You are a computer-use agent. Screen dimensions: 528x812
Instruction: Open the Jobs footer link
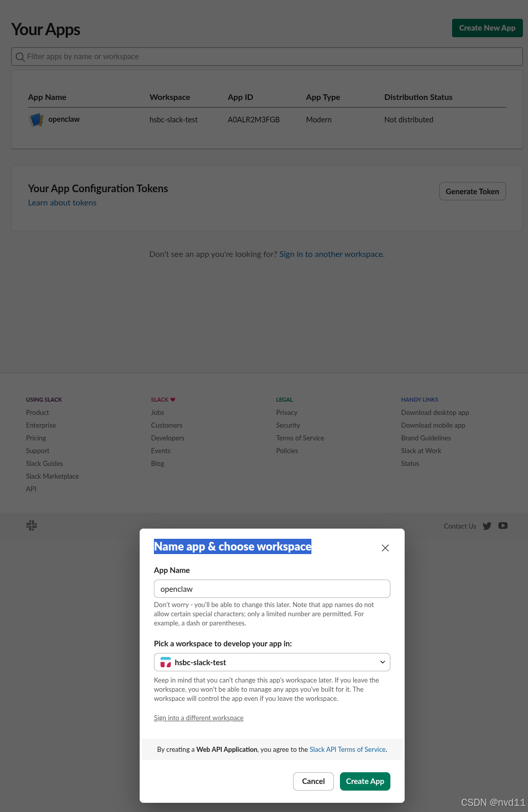(157, 412)
